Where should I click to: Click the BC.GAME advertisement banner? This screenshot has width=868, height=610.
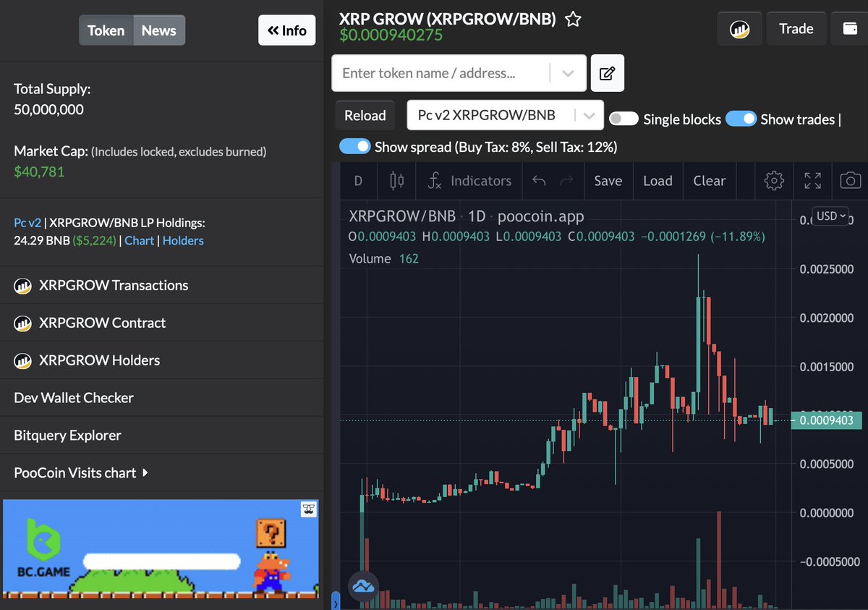tap(161, 548)
